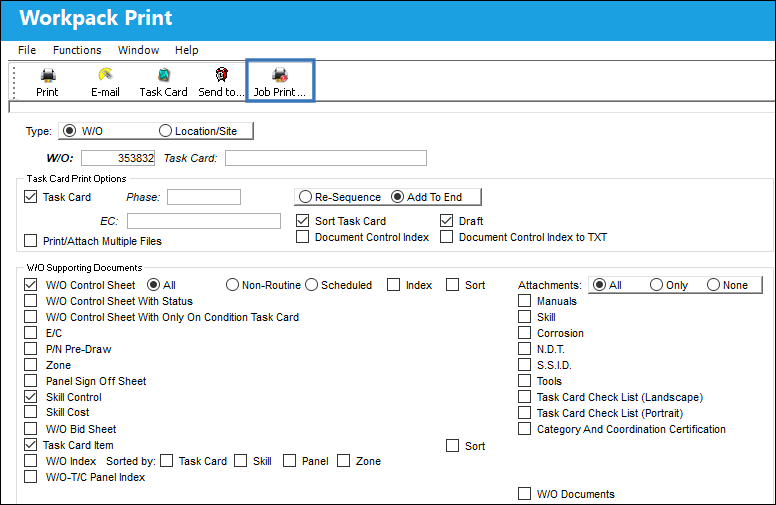Select the Add To End radio button
Screen dimensions: 776x505
397,197
